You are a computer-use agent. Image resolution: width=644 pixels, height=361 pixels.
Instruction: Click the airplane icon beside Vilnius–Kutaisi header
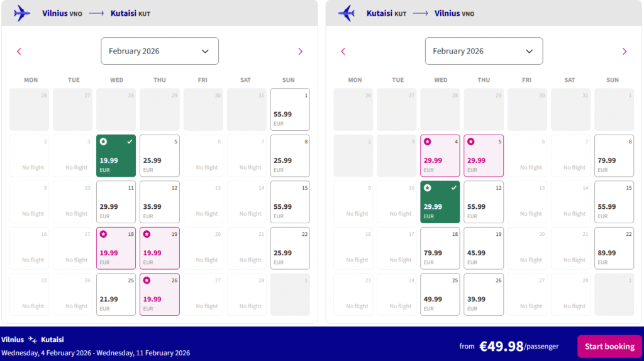point(22,13)
